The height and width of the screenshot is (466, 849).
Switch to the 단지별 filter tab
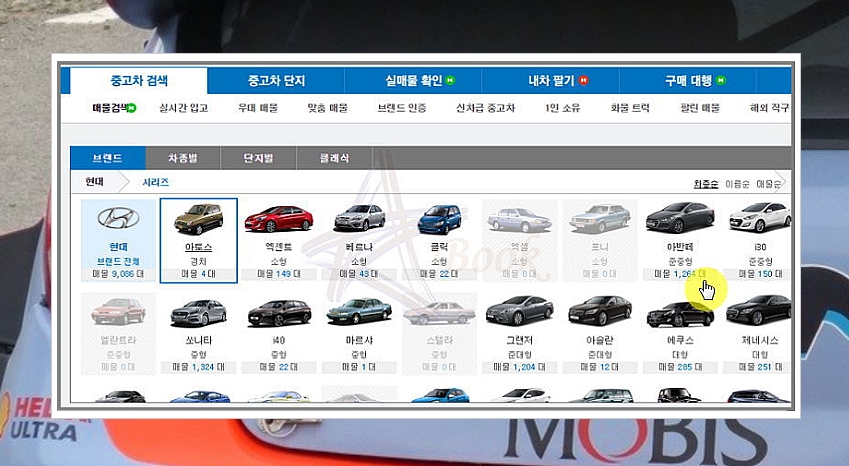click(258, 158)
